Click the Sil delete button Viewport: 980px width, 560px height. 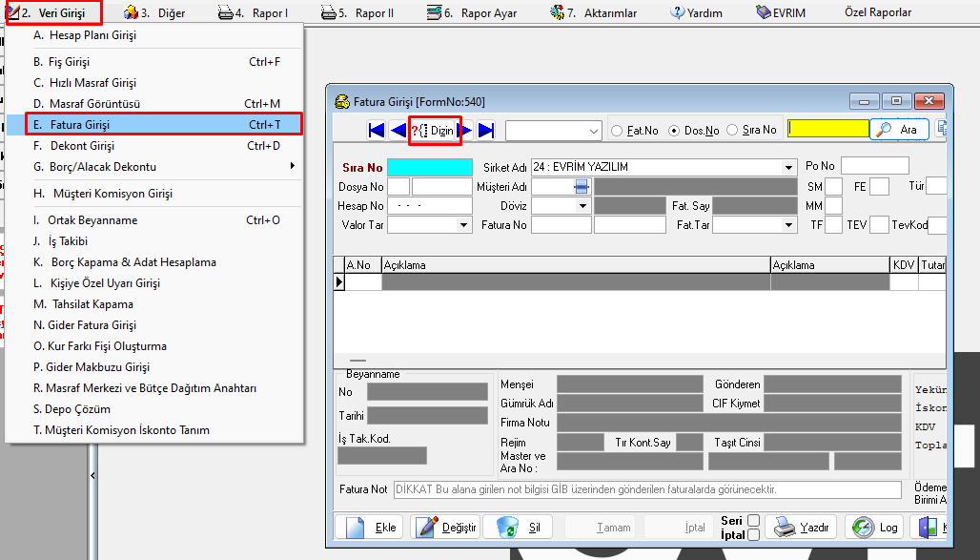pos(520,528)
